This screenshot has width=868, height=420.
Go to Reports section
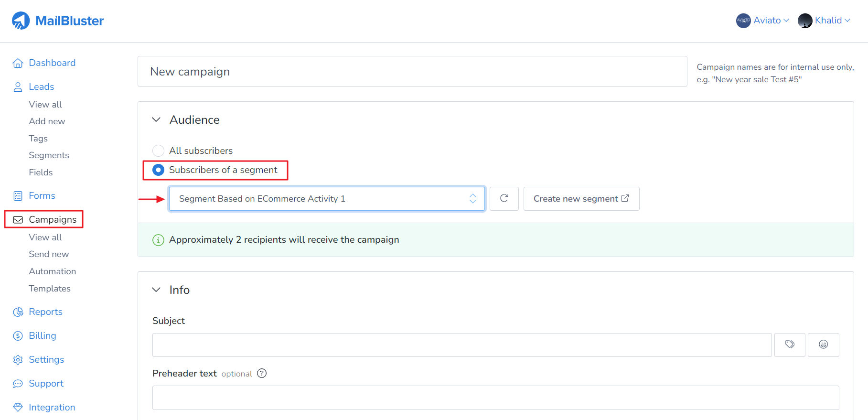click(x=45, y=312)
